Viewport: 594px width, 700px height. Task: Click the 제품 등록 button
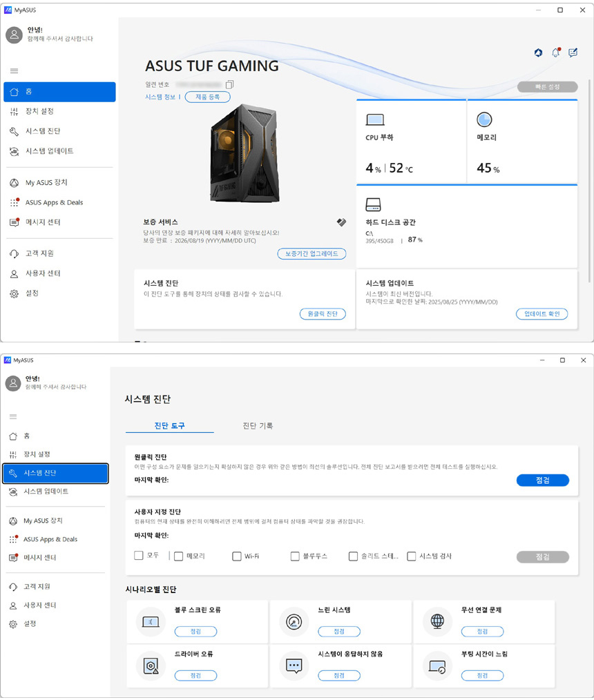pos(207,97)
